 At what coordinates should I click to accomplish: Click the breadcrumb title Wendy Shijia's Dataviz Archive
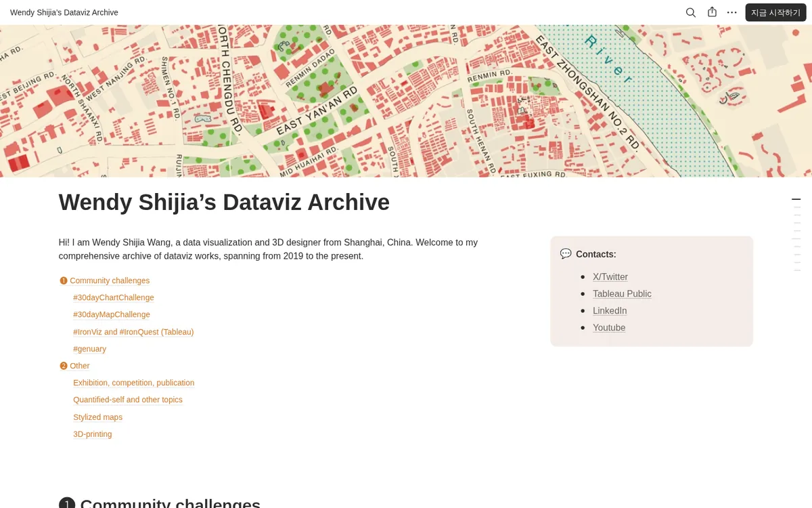pyautogui.click(x=64, y=12)
